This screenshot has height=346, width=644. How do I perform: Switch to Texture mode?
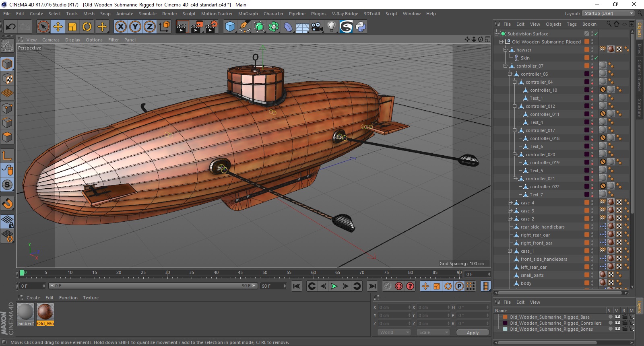(x=7, y=79)
